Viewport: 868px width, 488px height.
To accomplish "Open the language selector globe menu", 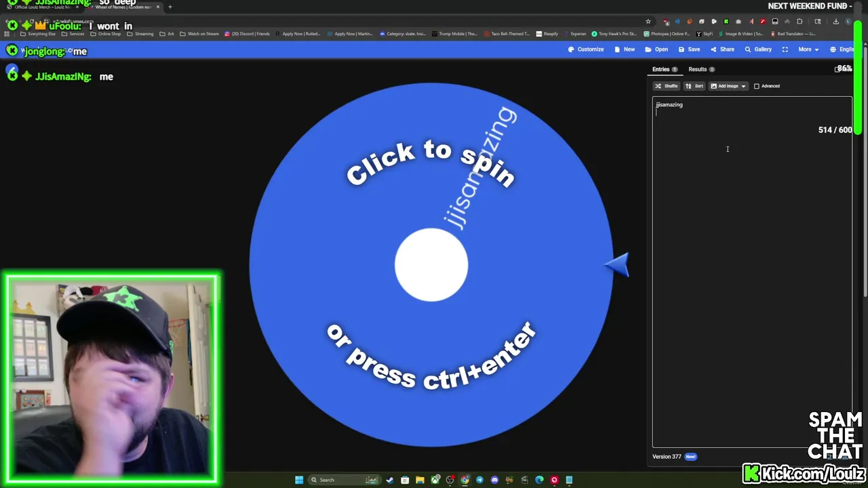I will [x=843, y=49].
